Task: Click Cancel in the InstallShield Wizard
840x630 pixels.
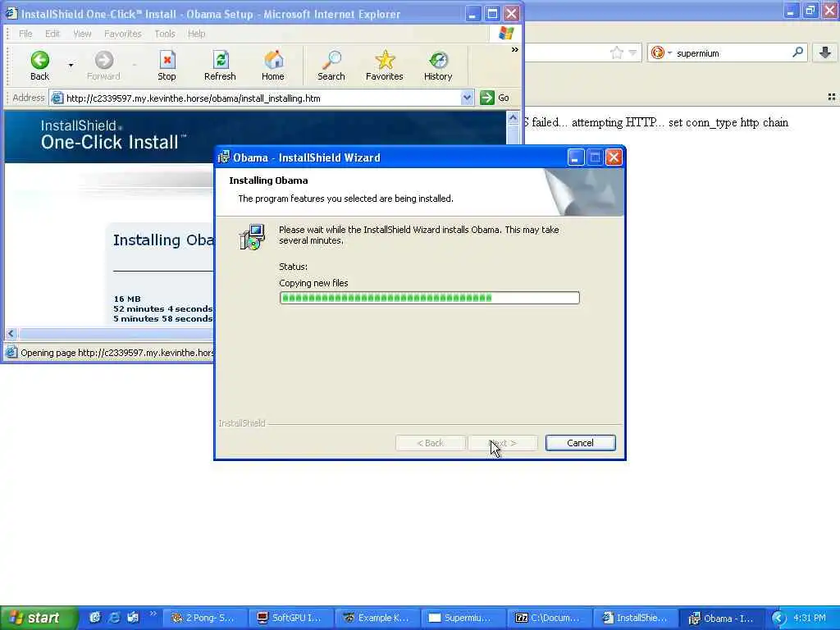Action: [x=580, y=443]
